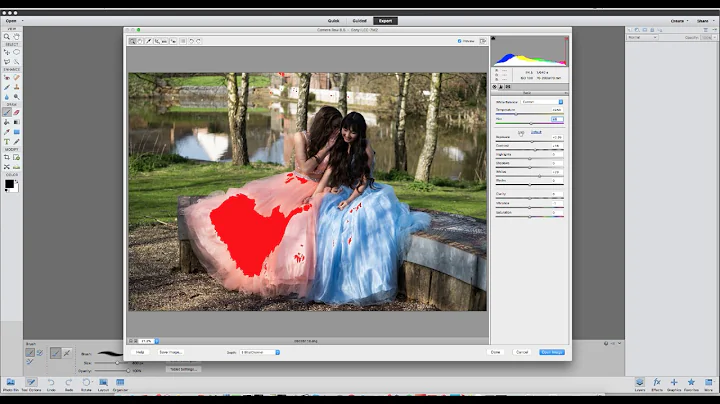Click the black foreground color swatch
This screenshot has height=404, width=720.
(9, 184)
